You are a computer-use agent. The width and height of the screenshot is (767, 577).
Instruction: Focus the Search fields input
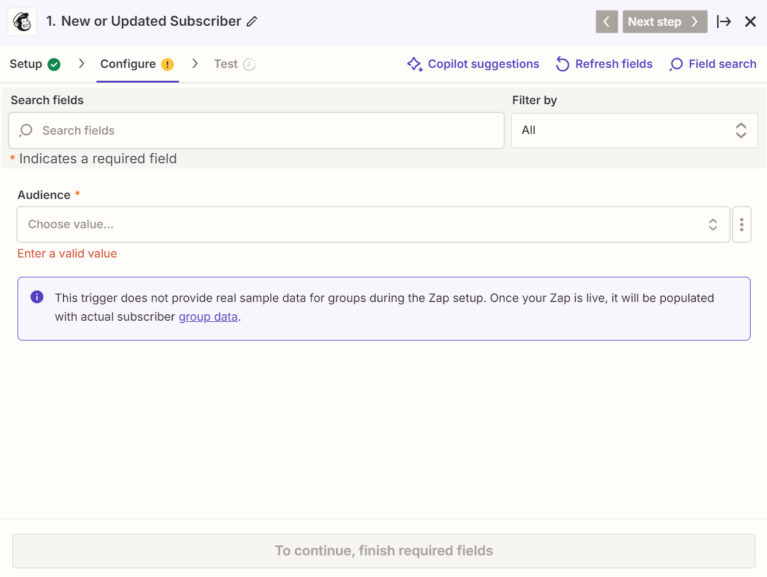[x=256, y=131]
